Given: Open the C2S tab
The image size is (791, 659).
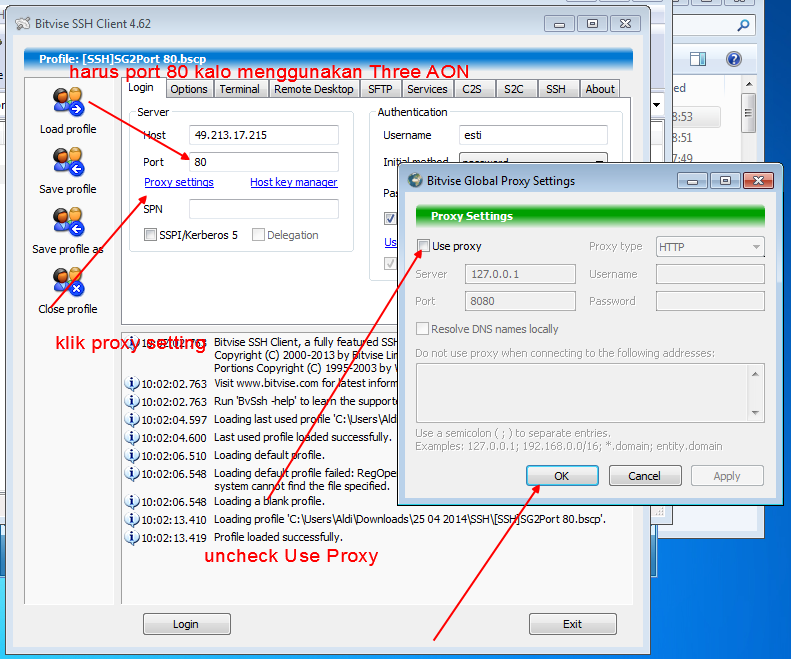Looking at the screenshot, I should 472,89.
